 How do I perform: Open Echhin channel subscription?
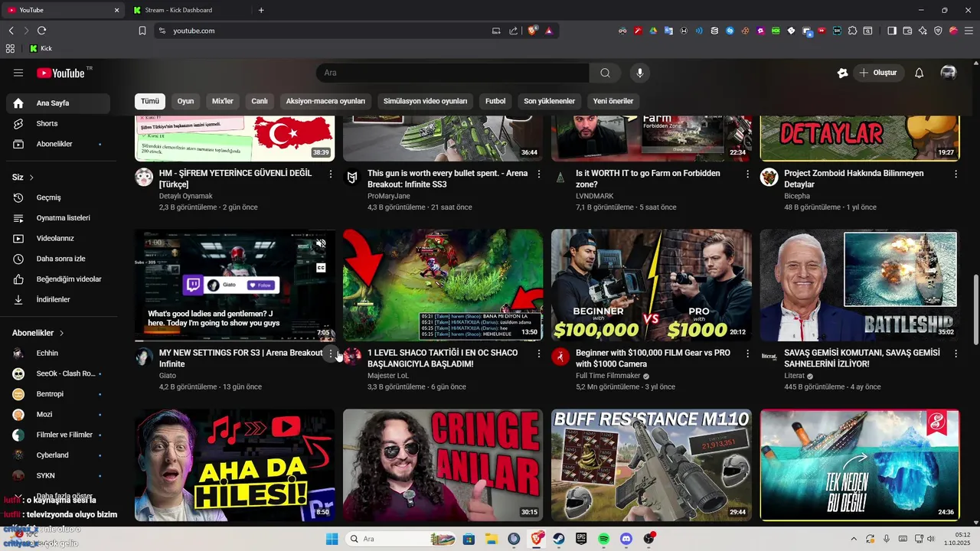[x=58, y=354]
